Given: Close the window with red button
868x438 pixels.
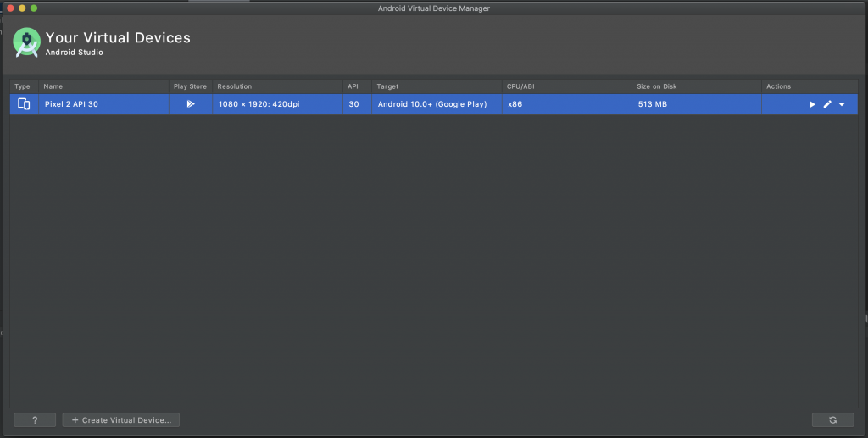Looking at the screenshot, I should pos(10,8).
